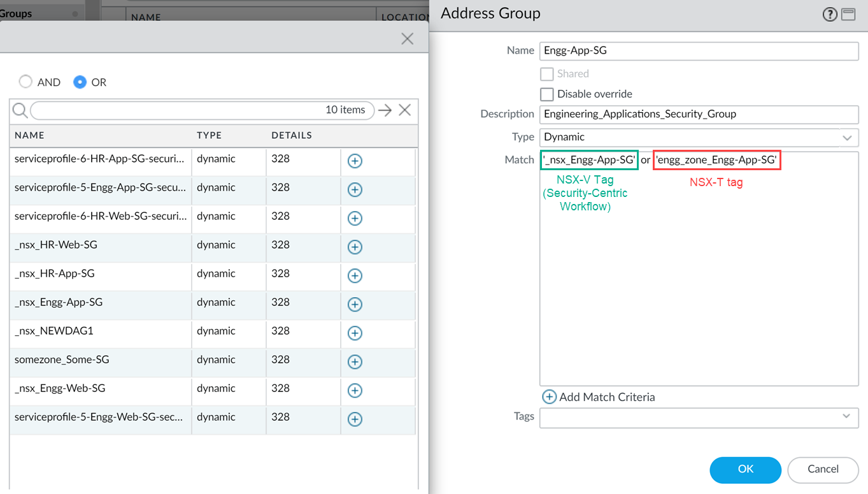
Task: Click plus icon beside _nsx_HR-App-SG
Action: tap(355, 276)
